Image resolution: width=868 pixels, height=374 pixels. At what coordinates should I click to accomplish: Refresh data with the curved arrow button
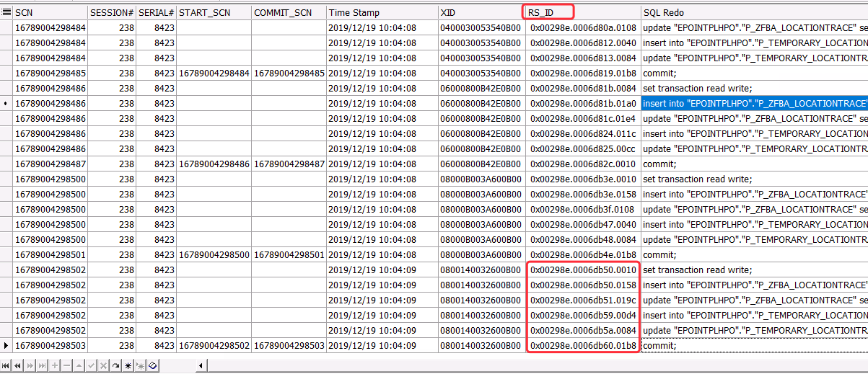click(115, 365)
